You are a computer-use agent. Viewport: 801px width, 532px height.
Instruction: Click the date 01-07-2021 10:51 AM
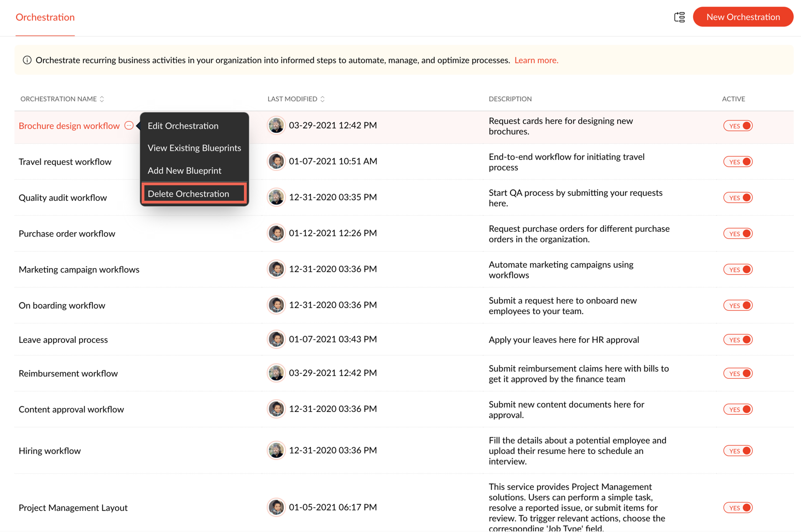[x=333, y=161]
